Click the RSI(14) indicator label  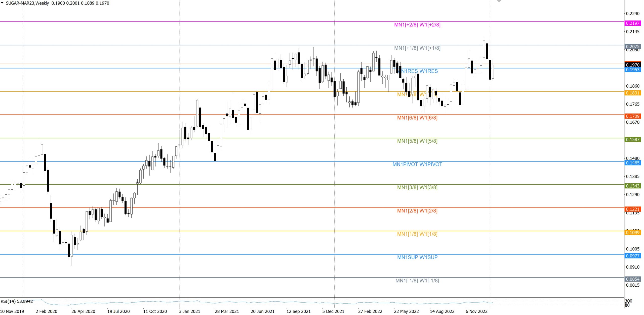click(17, 301)
